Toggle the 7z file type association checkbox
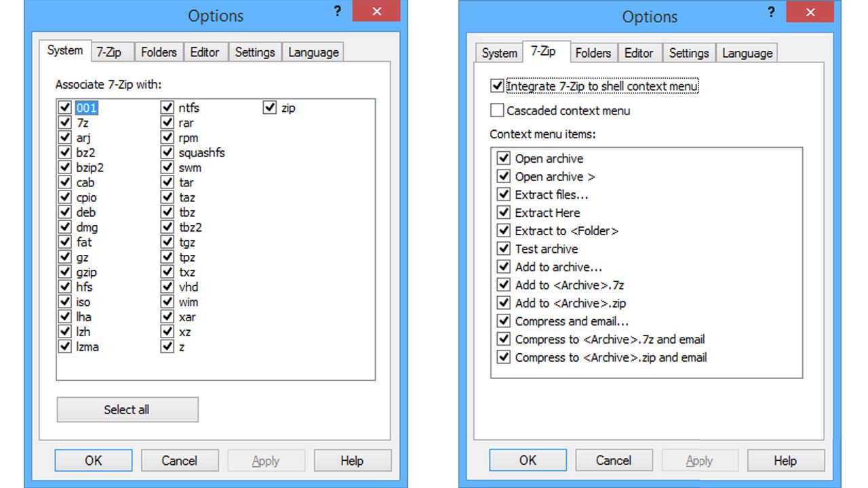This screenshot has width=868, height=488. (x=65, y=123)
